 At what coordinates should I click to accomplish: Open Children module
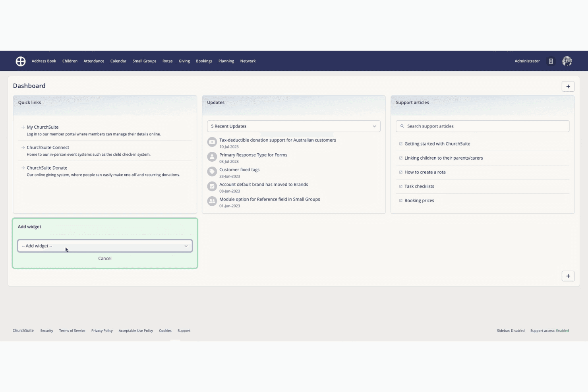pos(70,61)
